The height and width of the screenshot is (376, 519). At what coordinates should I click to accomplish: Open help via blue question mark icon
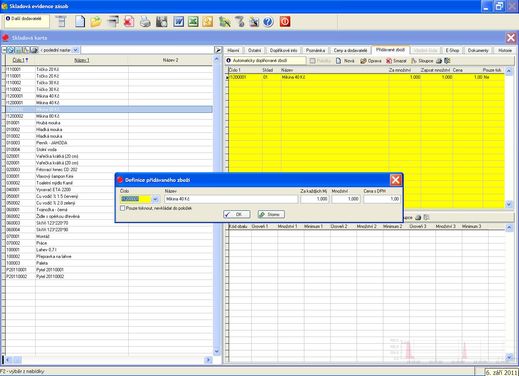coord(268,22)
